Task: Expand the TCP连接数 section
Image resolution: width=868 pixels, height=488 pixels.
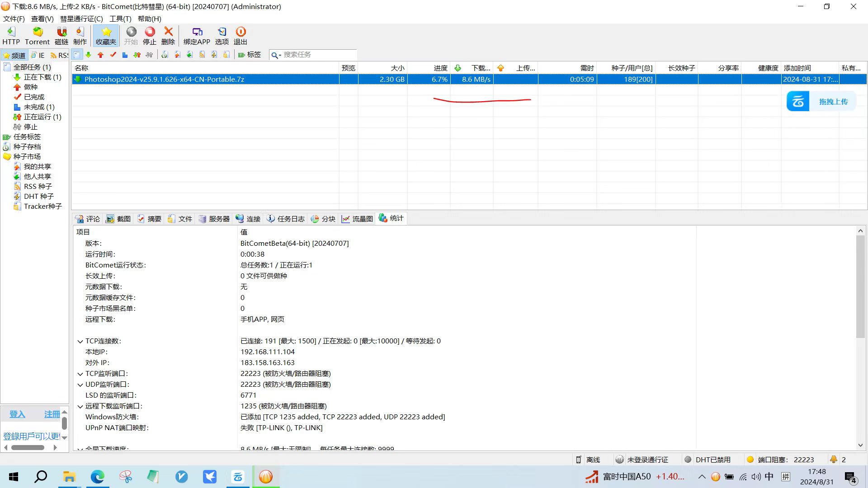Action: tap(80, 341)
